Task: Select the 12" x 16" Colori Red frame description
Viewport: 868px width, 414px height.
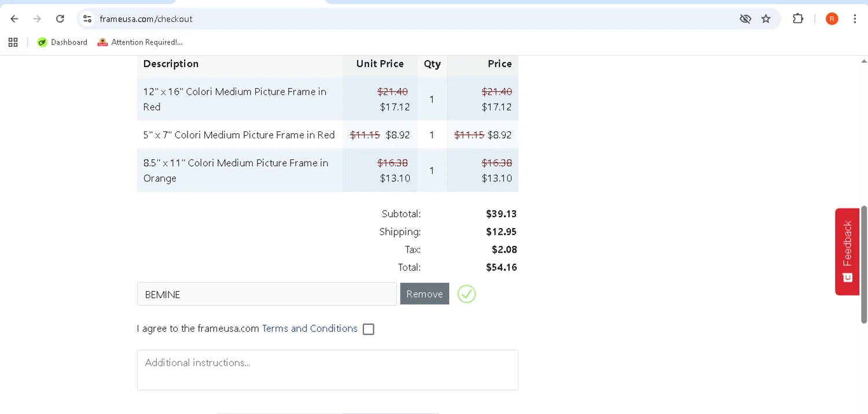Action: pyautogui.click(x=235, y=99)
